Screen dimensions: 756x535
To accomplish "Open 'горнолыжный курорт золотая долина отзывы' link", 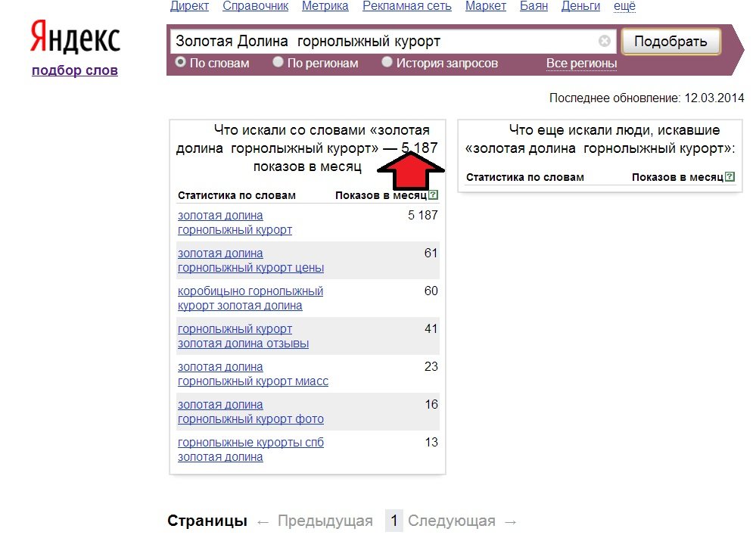I will pos(243,337).
